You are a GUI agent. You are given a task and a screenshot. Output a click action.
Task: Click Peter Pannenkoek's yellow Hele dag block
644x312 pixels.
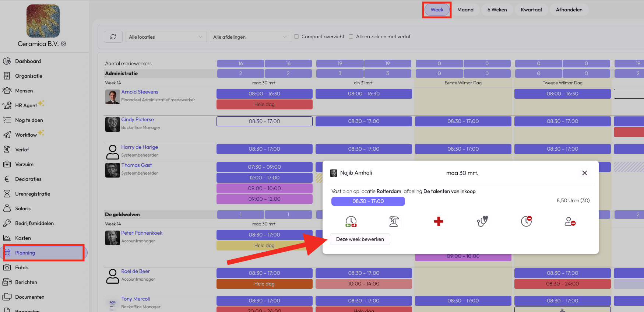coord(264,246)
